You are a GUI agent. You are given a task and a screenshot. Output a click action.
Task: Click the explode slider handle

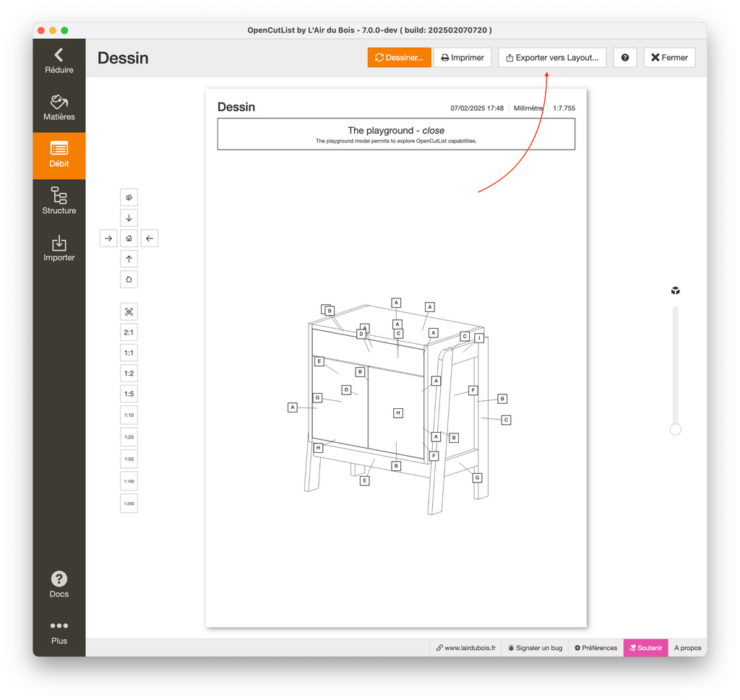tap(676, 429)
